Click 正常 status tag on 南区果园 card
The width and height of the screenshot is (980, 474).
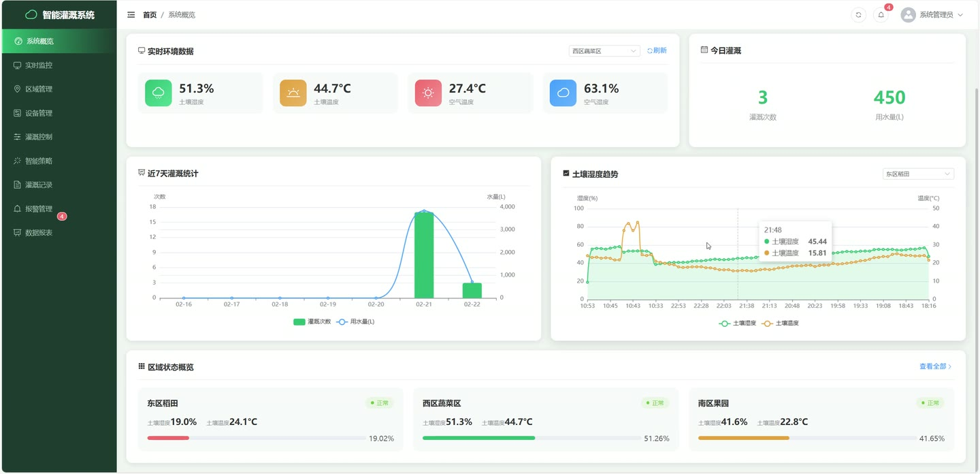coord(930,403)
